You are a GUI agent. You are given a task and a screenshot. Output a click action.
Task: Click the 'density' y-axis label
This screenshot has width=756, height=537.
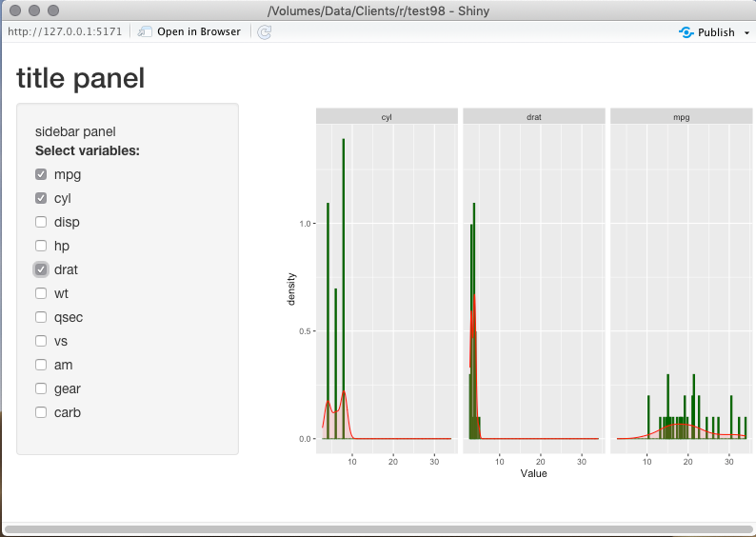point(290,289)
